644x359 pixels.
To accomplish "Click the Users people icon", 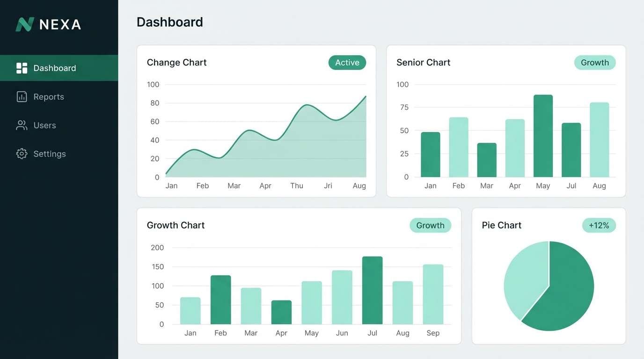I will (x=21, y=125).
